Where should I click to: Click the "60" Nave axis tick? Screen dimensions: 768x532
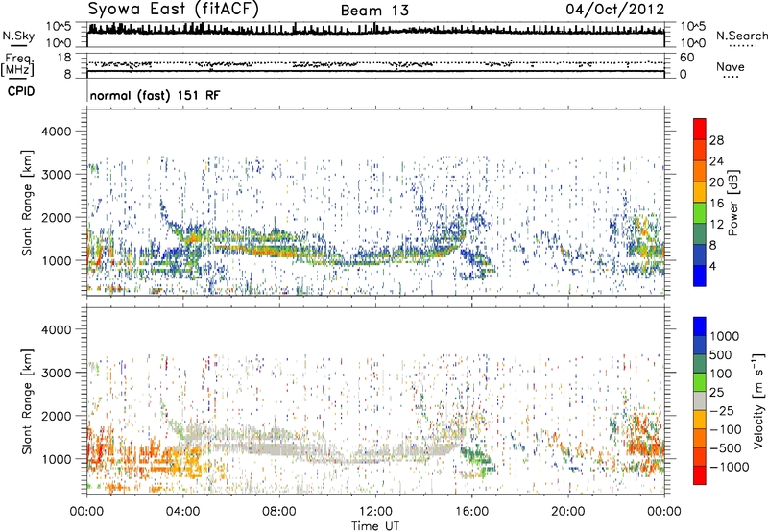(x=687, y=58)
